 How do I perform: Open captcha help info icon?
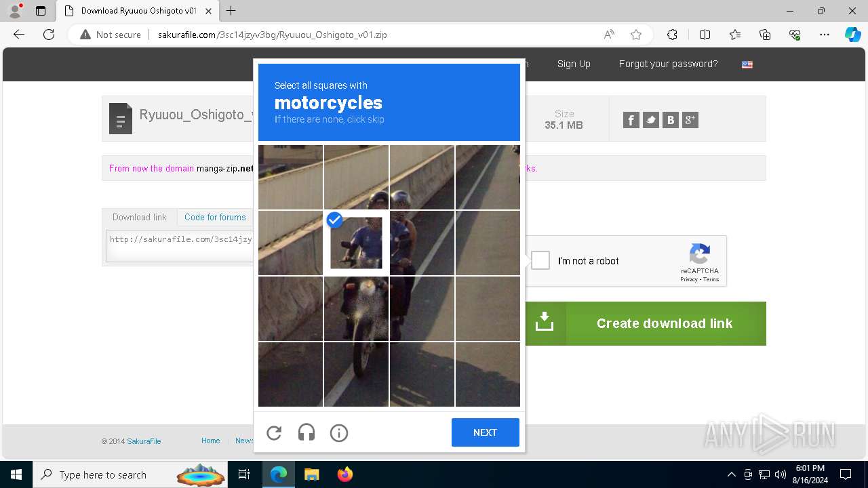[x=339, y=432]
